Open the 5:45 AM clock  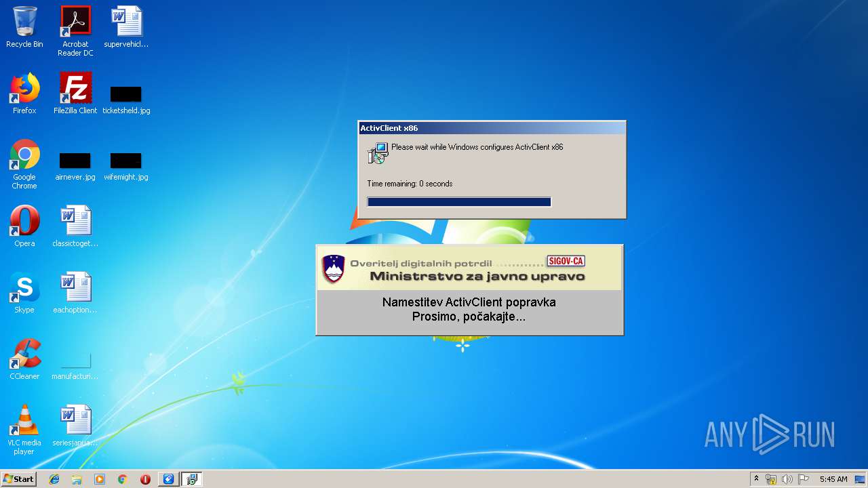[x=833, y=479]
